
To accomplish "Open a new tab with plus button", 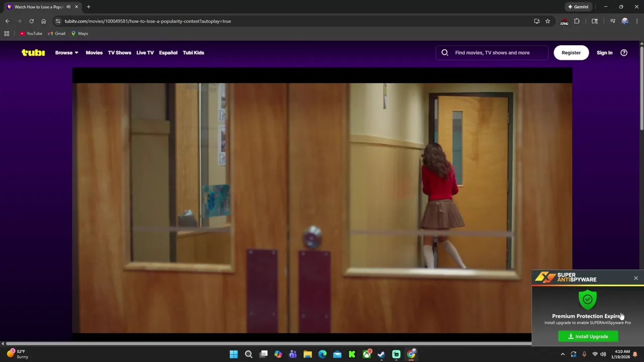I will click(89, 7).
